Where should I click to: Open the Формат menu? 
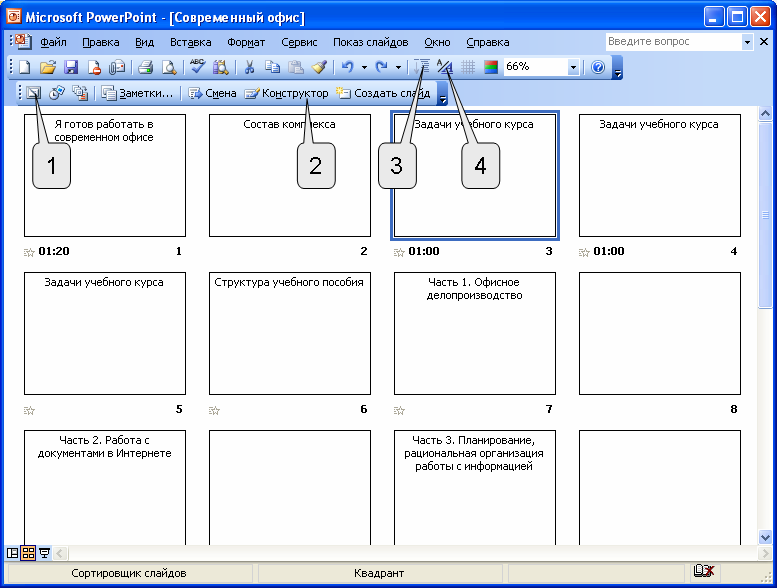click(x=246, y=42)
